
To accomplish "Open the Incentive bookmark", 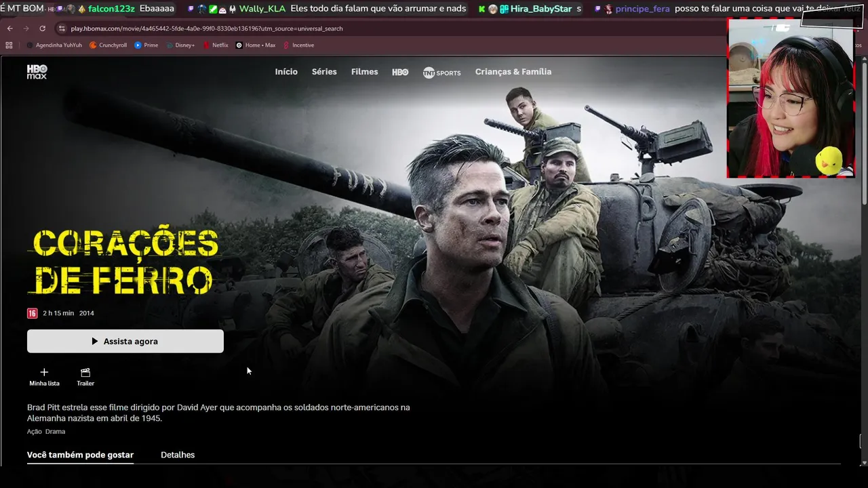I will [298, 45].
